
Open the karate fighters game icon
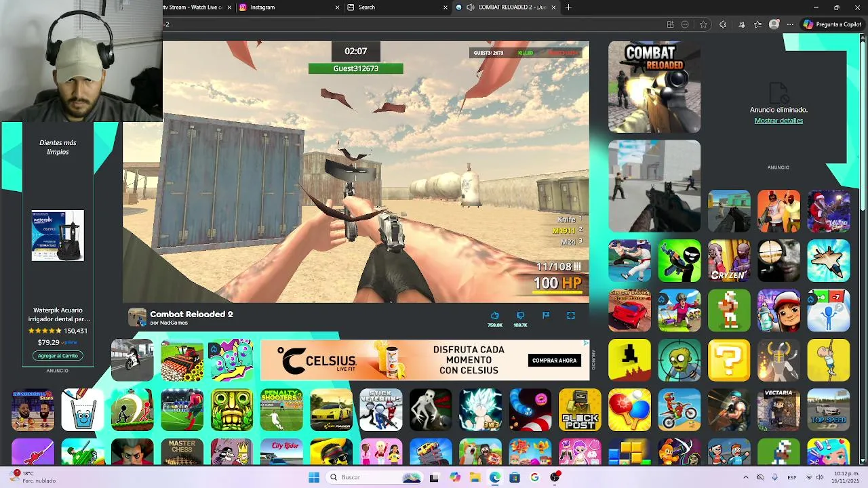pyautogui.click(x=629, y=260)
